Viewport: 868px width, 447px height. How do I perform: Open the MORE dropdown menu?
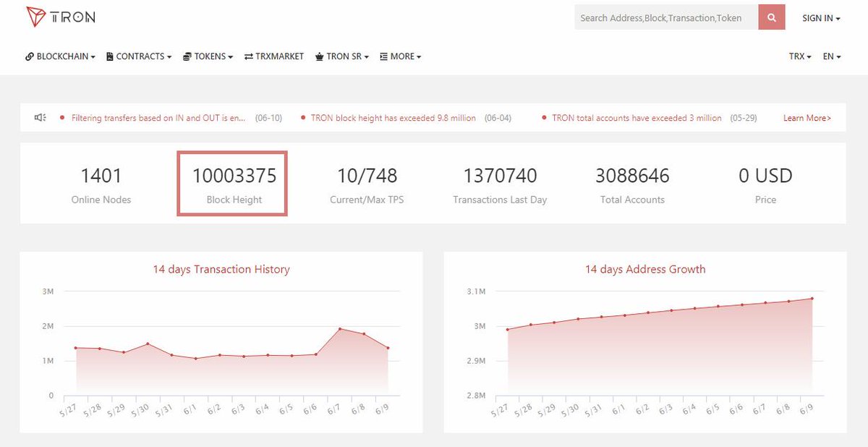(401, 56)
